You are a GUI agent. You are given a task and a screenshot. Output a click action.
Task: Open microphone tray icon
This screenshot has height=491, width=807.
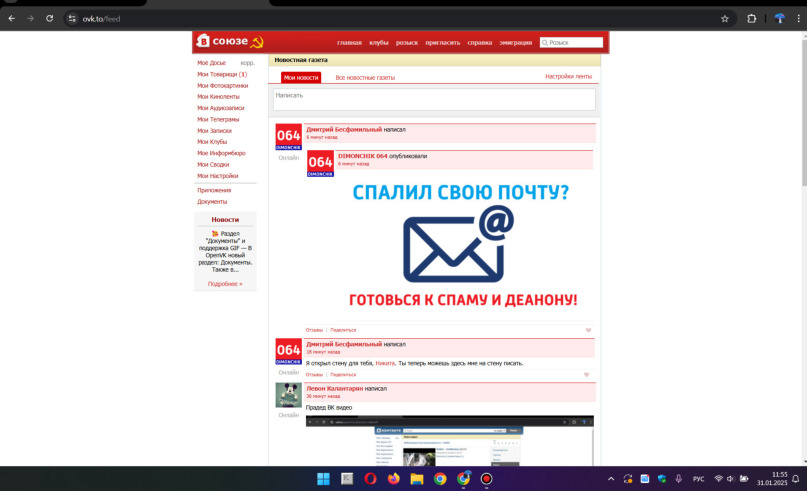click(x=679, y=479)
